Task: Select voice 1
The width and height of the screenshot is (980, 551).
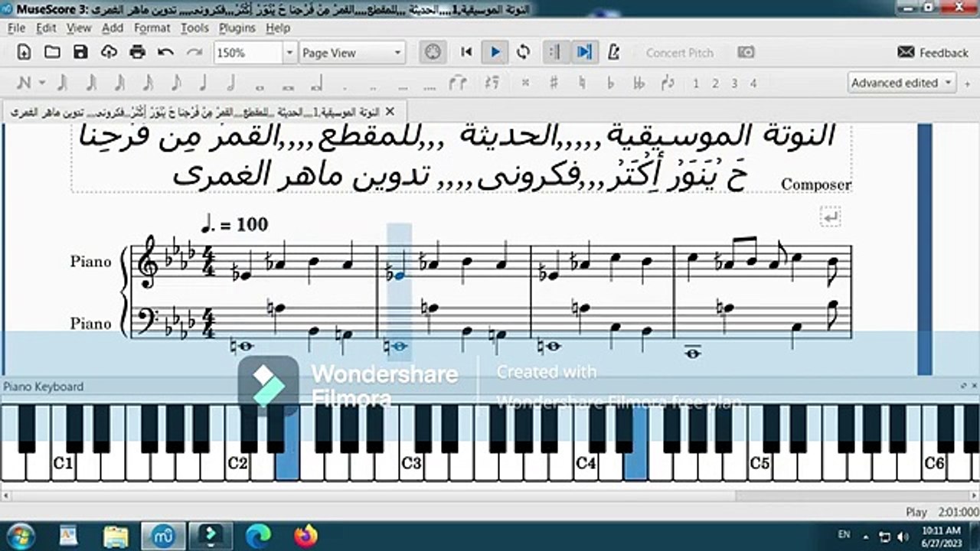Action: point(696,83)
